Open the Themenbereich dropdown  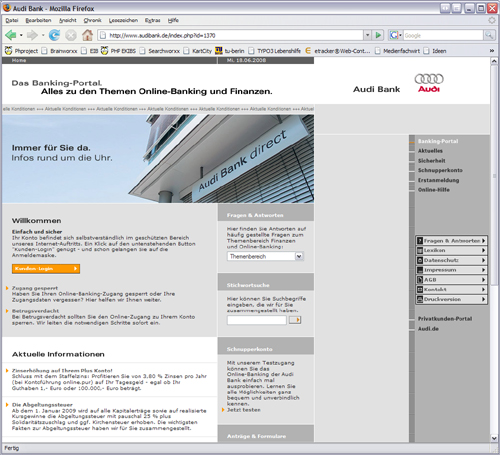point(265,256)
